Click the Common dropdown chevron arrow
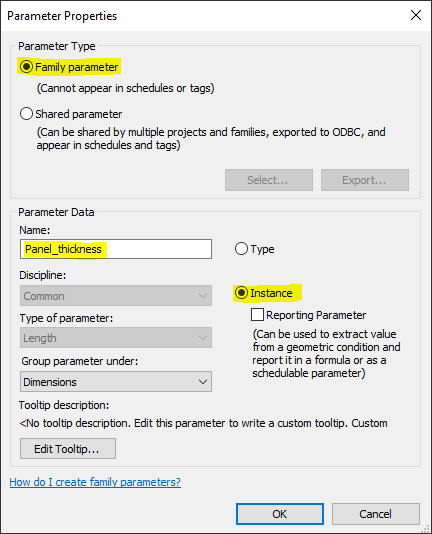Image resolution: width=432 pixels, height=534 pixels. [203, 296]
